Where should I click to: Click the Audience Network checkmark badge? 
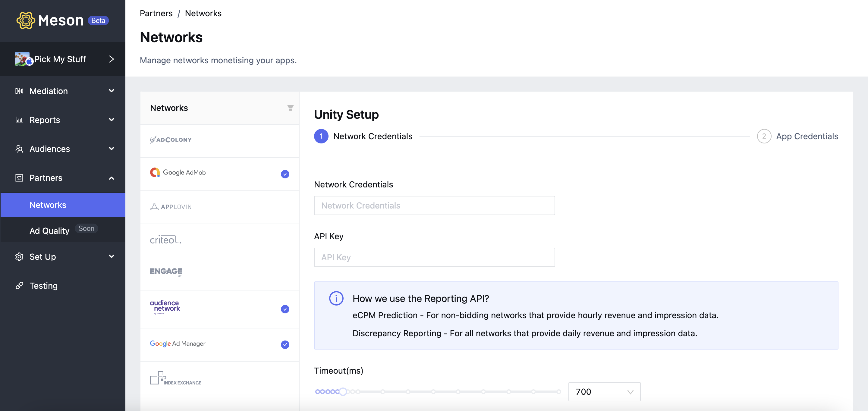coord(285,309)
